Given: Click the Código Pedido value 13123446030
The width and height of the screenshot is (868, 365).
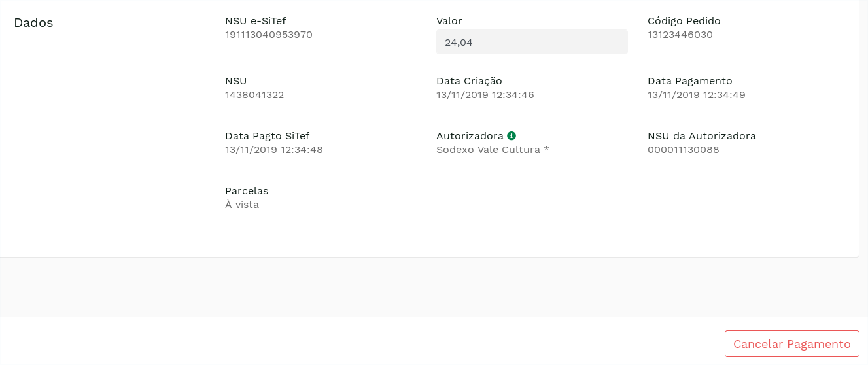Looking at the screenshot, I should [x=680, y=35].
